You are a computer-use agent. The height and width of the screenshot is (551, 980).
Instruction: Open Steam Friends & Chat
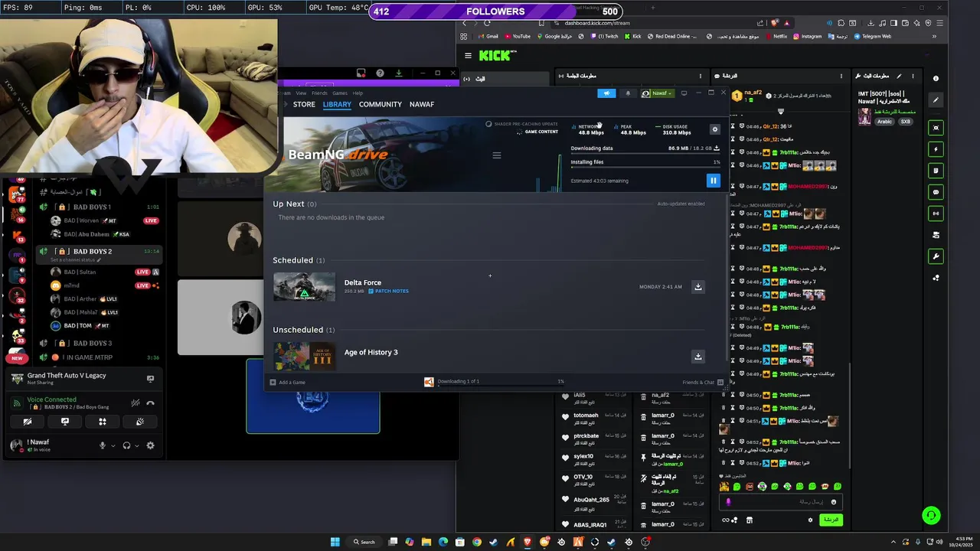(703, 382)
